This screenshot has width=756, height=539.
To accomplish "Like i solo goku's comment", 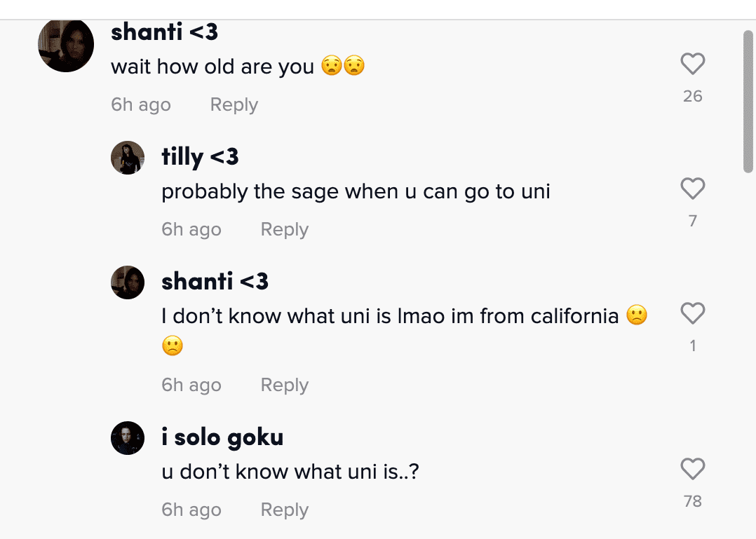I will point(692,469).
